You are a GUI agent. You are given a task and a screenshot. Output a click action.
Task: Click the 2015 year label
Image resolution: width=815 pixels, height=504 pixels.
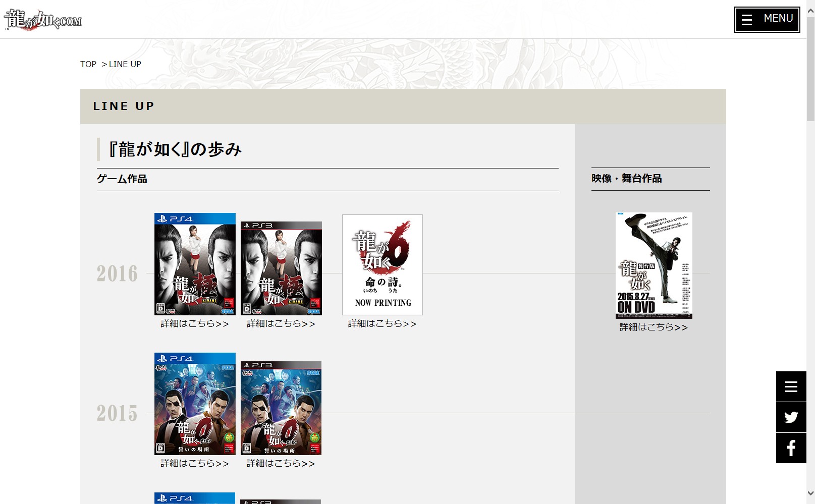pyautogui.click(x=117, y=413)
